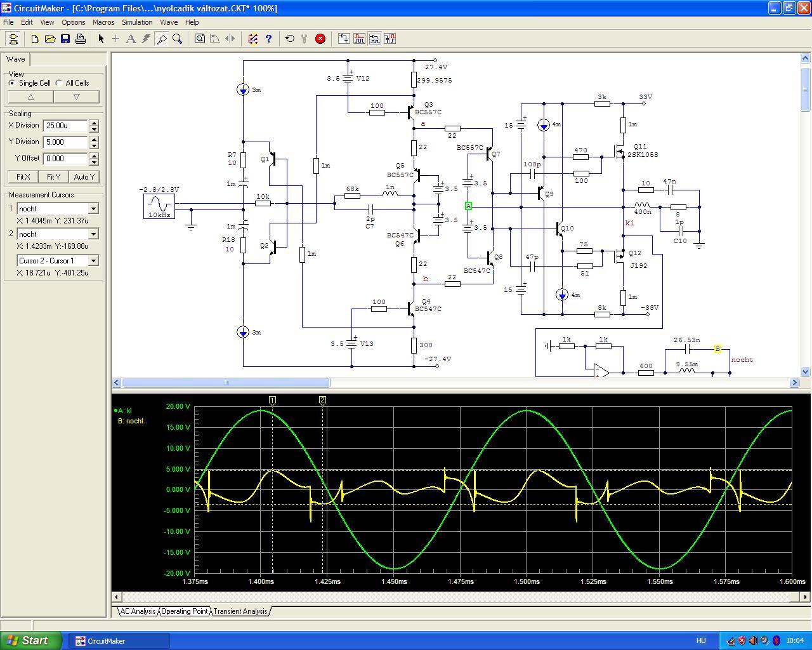Select the Single Cell radio button

(12, 83)
